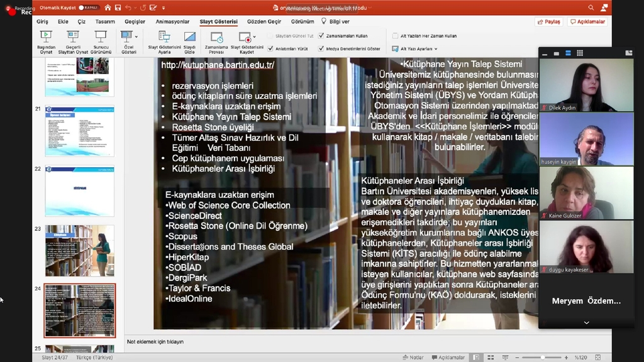644x362 pixels.
Task: Click the Paylaş button
Action: [x=548, y=21]
